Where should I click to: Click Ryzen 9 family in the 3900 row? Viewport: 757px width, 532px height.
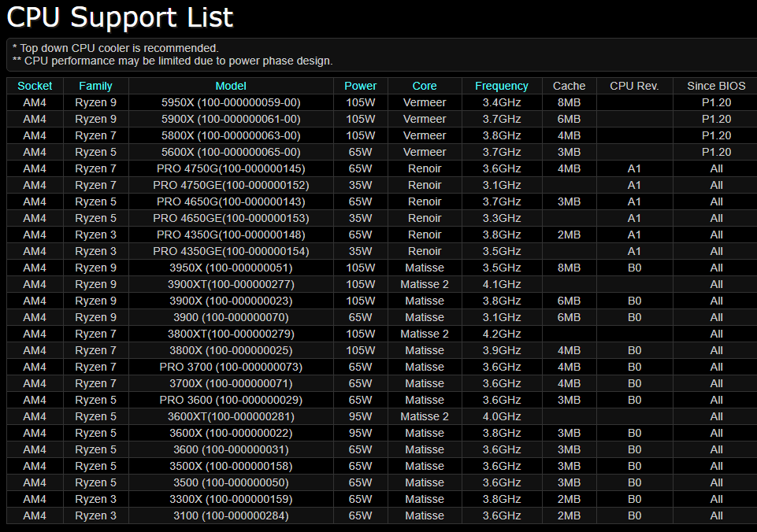[x=95, y=317]
